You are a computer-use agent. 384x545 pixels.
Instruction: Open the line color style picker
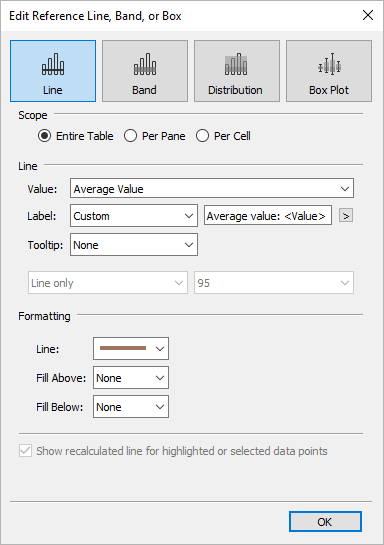(131, 348)
